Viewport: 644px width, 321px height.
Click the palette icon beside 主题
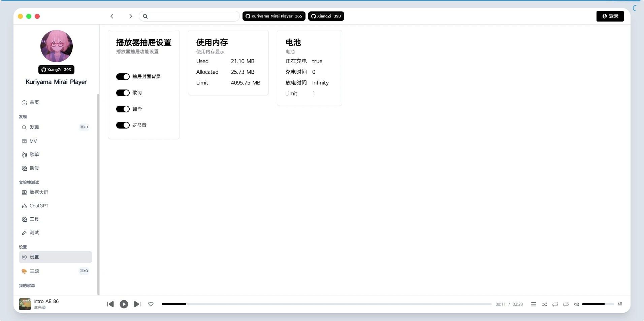[24, 271]
